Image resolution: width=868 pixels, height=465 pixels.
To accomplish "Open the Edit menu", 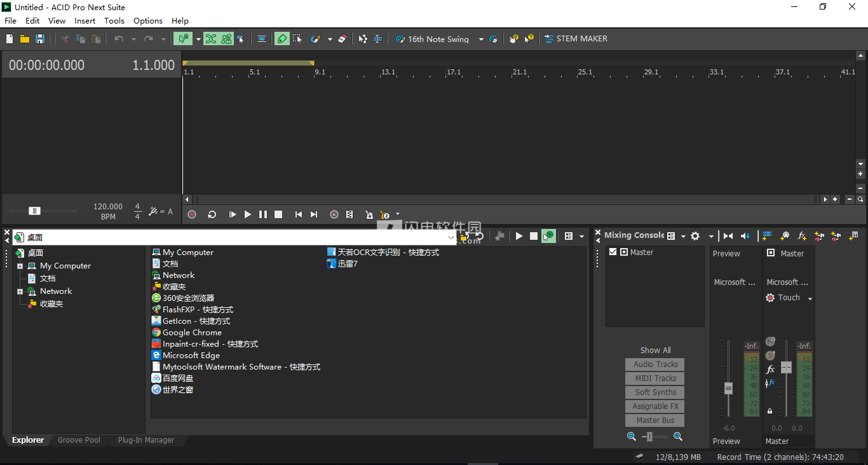I will click(x=32, y=20).
